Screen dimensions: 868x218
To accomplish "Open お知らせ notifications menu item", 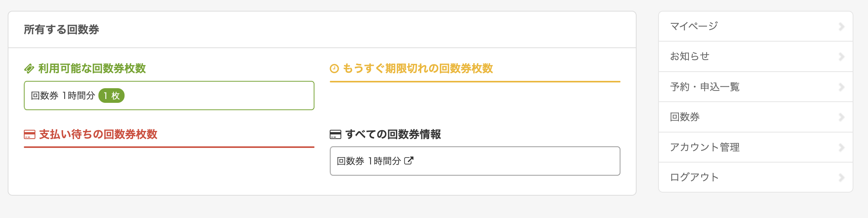I will [690, 56].
